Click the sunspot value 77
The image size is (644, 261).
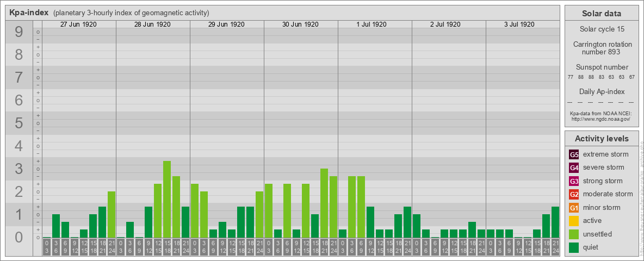point(571,77)
